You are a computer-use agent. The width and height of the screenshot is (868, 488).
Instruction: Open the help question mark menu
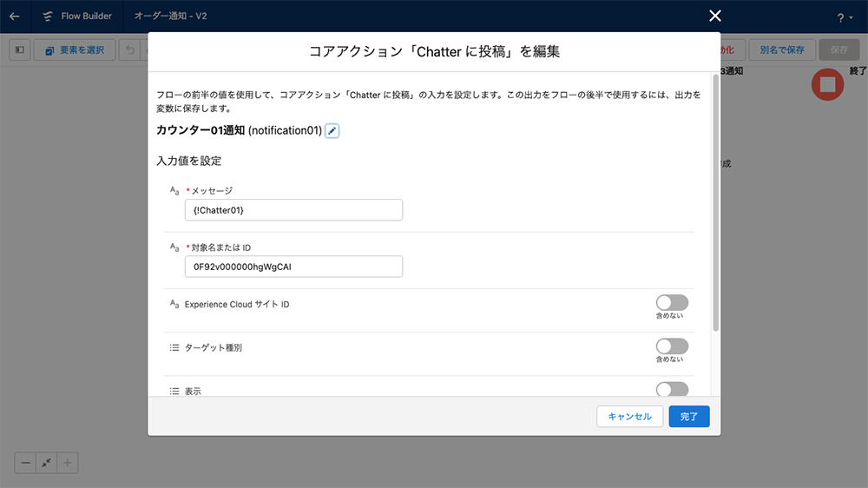pos(845,17)
